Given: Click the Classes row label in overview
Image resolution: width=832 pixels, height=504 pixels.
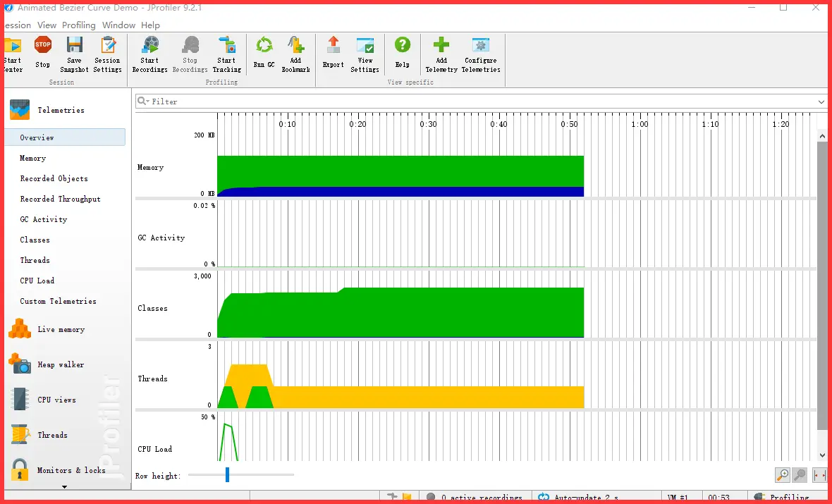Looking at the screenshot, I should click(153, 308).
